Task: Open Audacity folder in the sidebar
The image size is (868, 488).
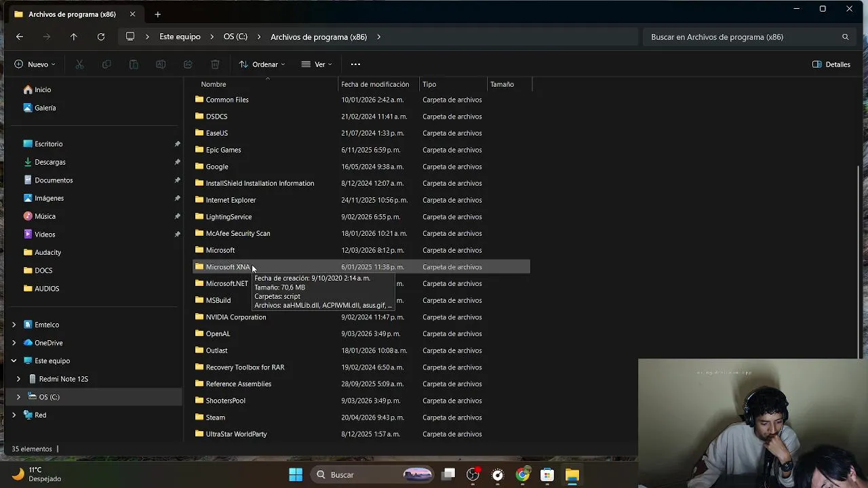Action: click(47, 252)
